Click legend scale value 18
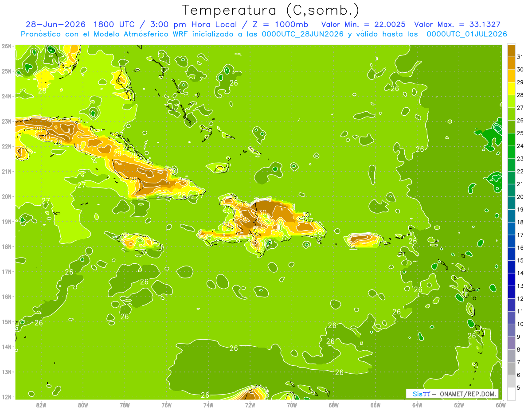Viewport: 532px width, 411px height. pyautogui.click(x=520, y=222)
